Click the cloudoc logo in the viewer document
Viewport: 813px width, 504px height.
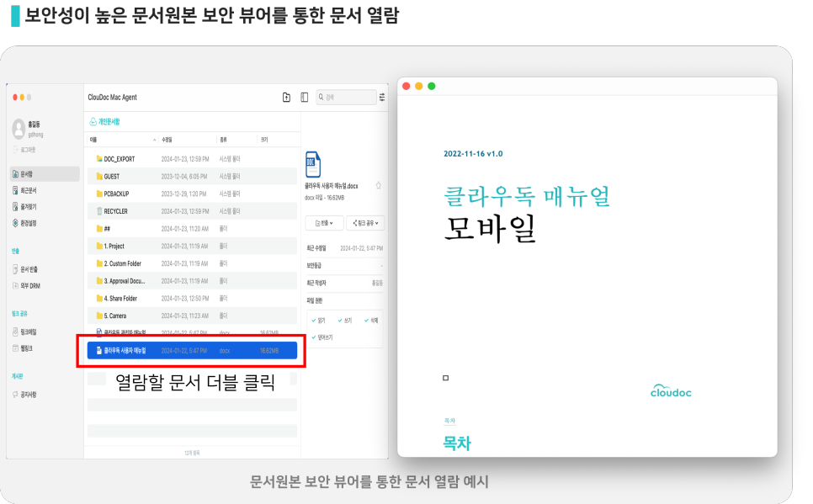pyautogui.click(x=671, y=390)
